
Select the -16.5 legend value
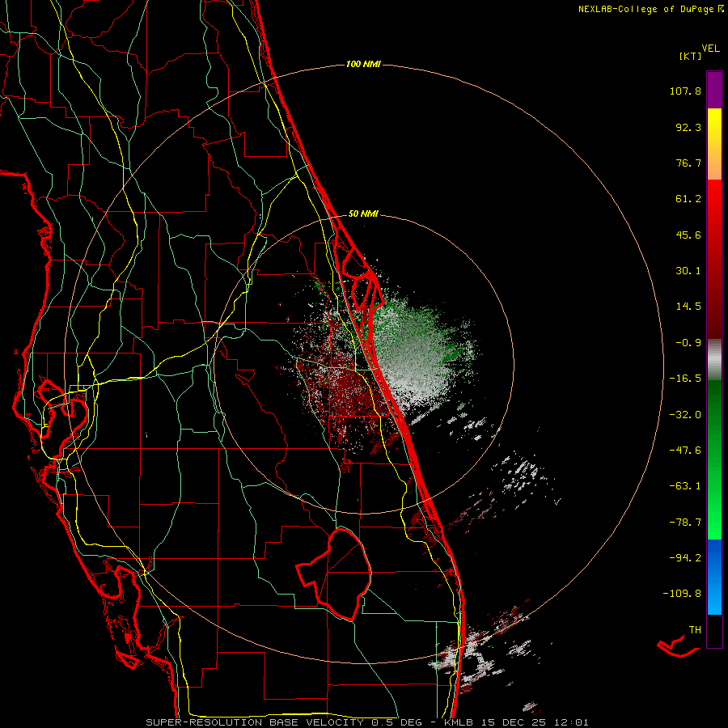point(685,379)
